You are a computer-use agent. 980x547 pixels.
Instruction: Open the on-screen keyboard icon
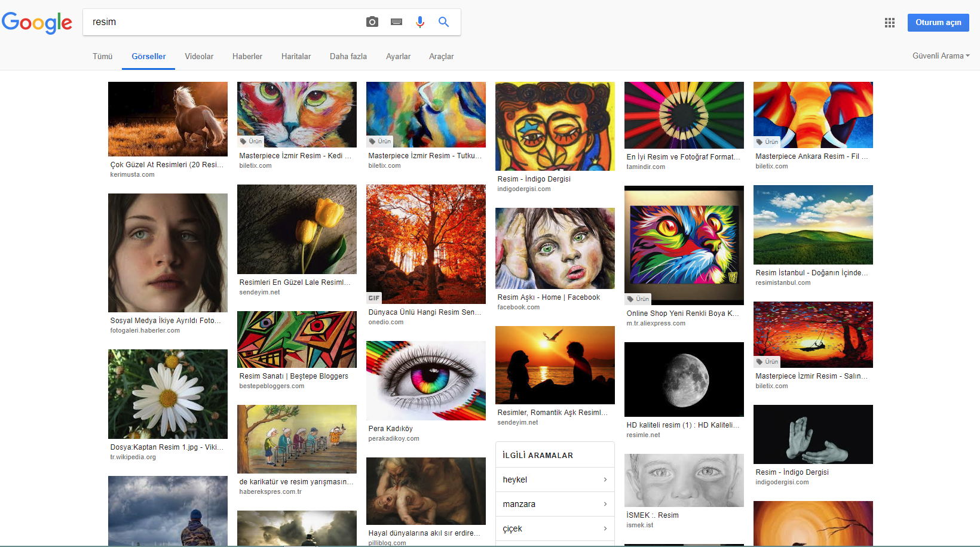[396, 22]
